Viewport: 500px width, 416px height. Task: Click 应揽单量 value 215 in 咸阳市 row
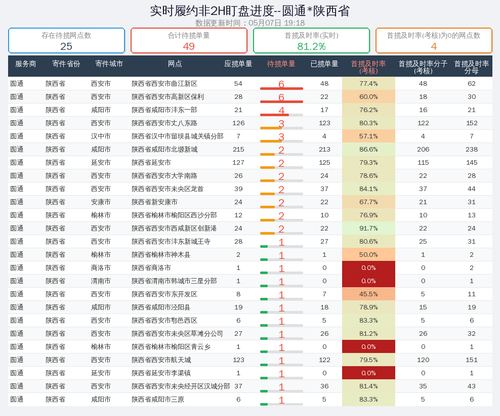pyautogui.click(x=238, y=149)
